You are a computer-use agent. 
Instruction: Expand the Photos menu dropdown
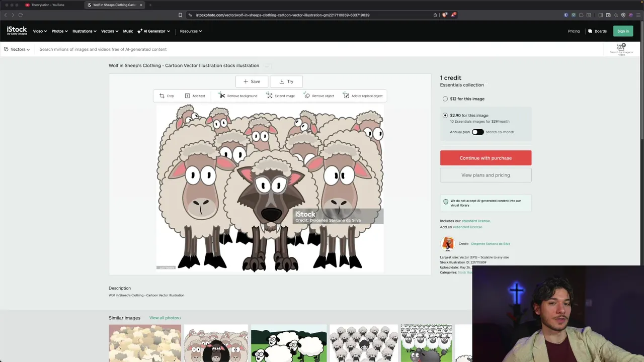(60, 31)
